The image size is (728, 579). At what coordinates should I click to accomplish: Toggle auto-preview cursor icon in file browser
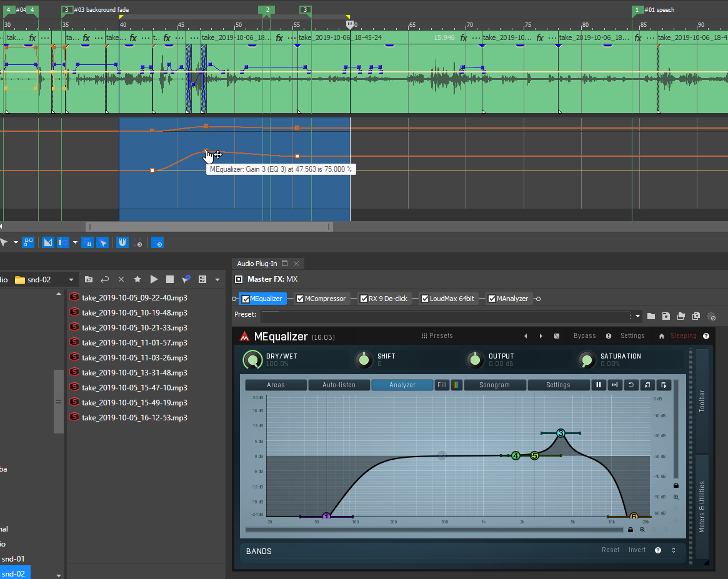tap(186, 279)
